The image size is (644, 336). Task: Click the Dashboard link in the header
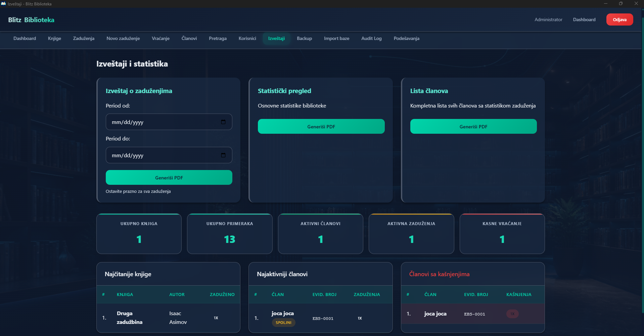(x=584, y=19)
